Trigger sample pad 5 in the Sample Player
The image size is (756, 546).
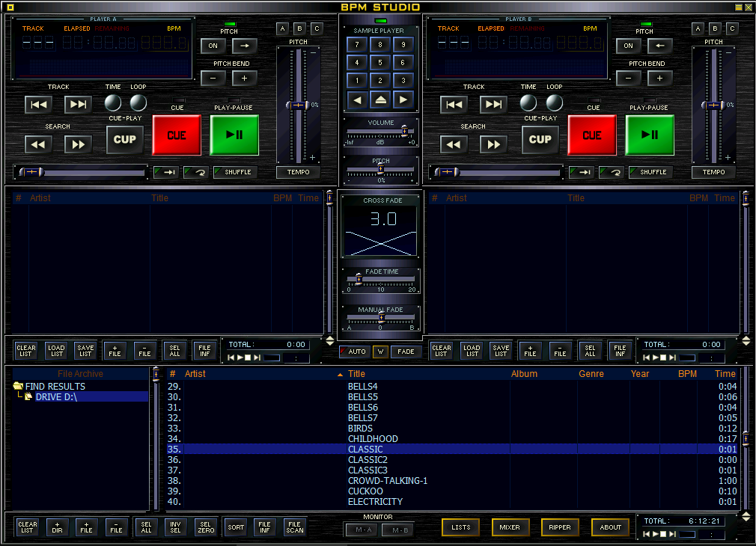pyautogui.click(x=378, y=62)
